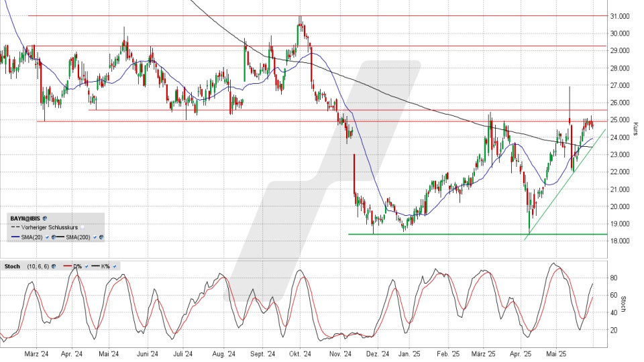
Task: Click the Okt. '24 date label
Action: [301, 354]
